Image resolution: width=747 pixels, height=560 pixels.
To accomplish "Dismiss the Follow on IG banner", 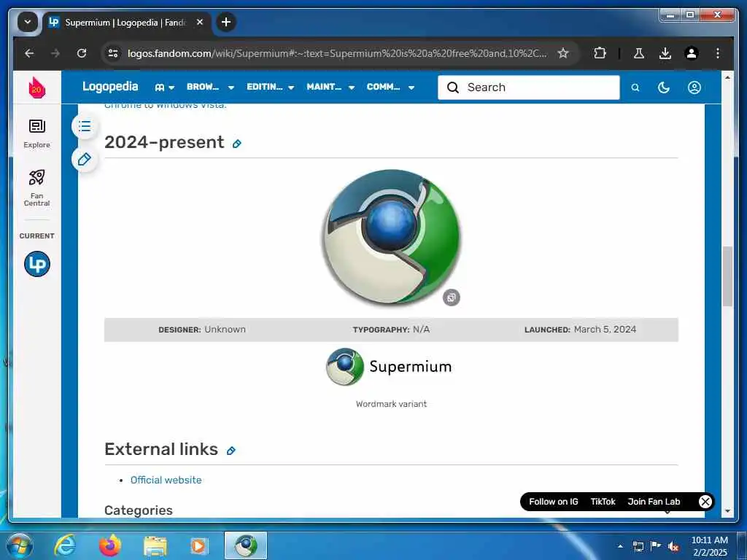I will (x=705, y=502).
